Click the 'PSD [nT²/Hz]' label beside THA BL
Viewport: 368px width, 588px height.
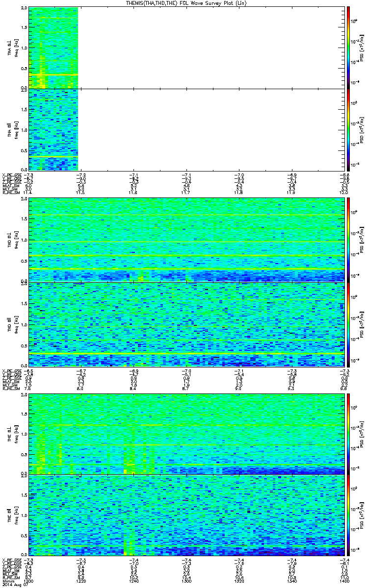(x=361, y=48)
